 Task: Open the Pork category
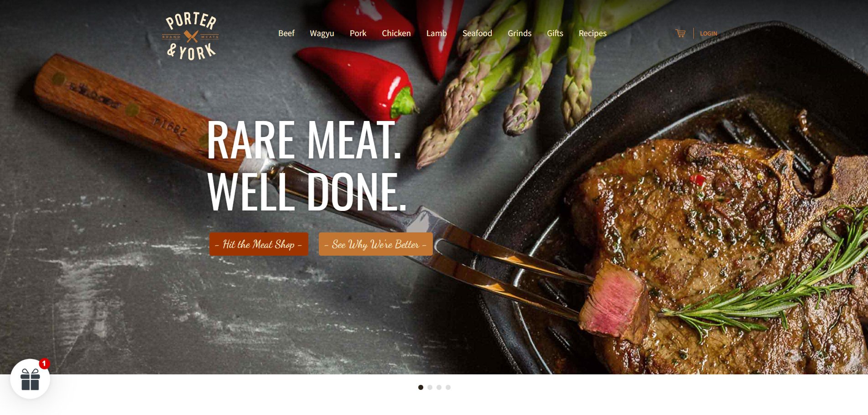pyautogui.click(x=358, y=33)
